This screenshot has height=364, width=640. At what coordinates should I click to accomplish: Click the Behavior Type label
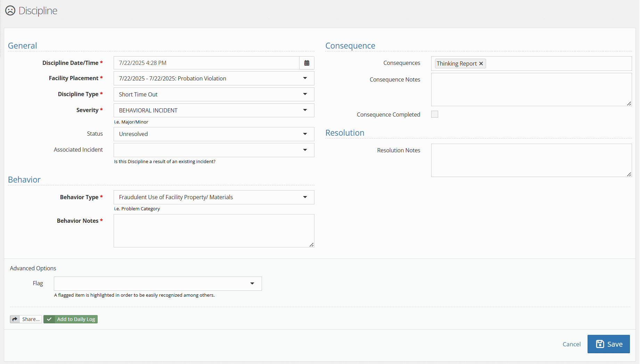(x=79, y=197)
